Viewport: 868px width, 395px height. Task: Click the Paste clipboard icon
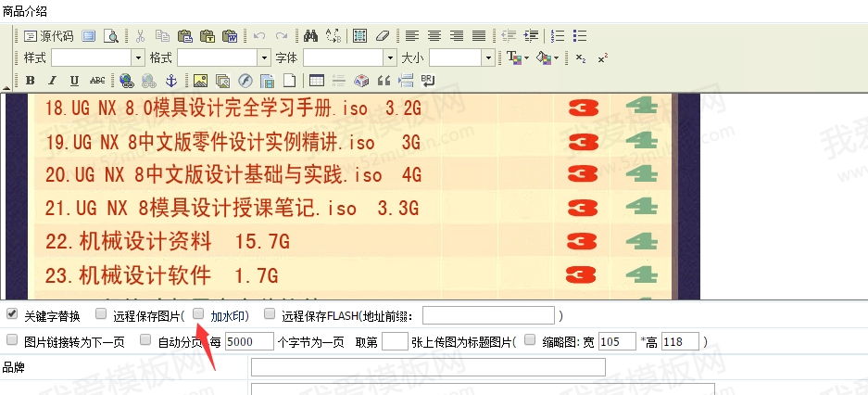(185, 36)
